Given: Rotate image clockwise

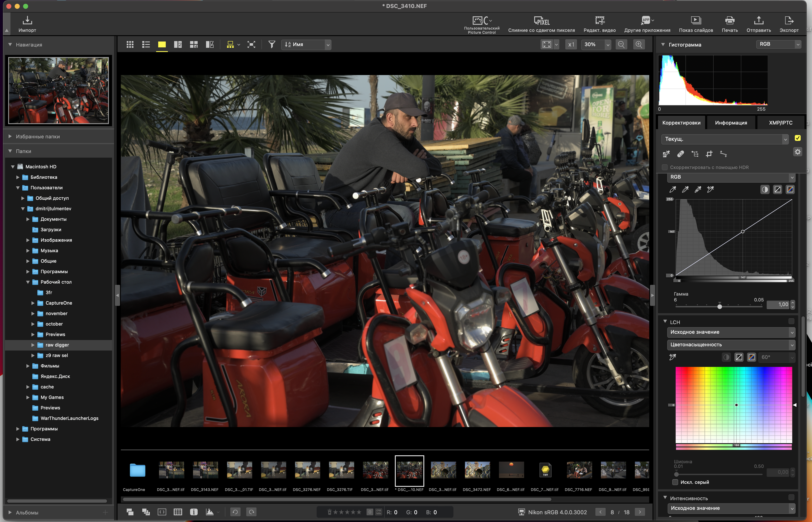Looking at the screenshot, I should [x=251, y=512].
